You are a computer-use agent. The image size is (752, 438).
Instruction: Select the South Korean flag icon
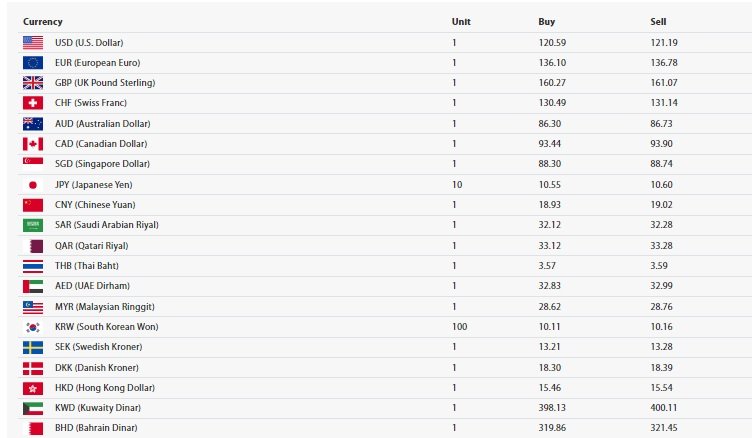point(33,327)
